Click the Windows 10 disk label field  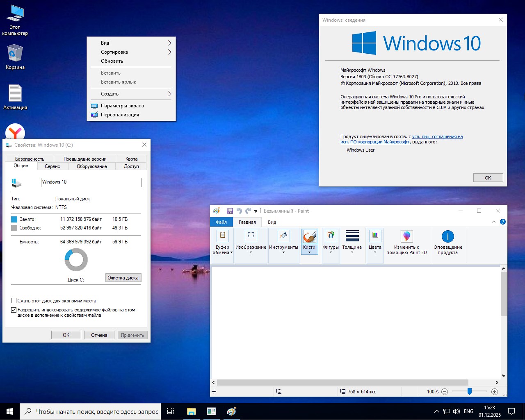point(91,182)
